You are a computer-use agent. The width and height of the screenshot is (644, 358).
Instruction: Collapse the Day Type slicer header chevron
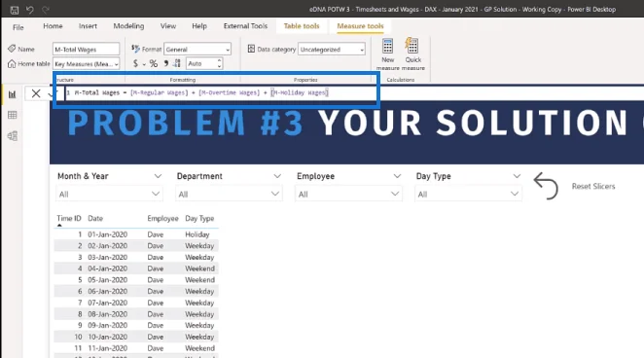[517, 176]
